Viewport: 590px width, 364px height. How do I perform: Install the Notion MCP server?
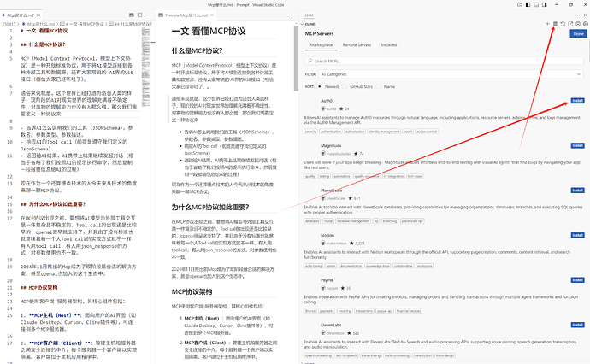click(577, 235)
